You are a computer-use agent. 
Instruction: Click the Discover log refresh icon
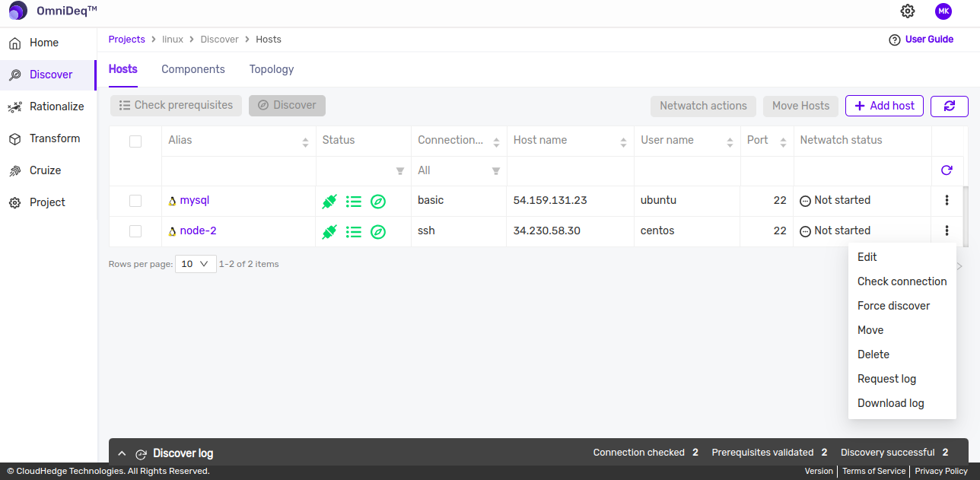click(141, 454)
